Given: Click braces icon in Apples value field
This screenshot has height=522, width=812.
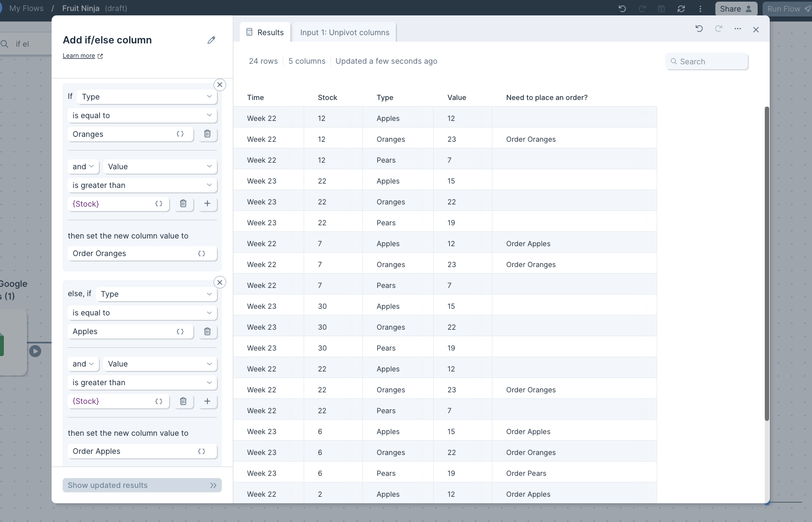Looking at the screenshot, I should 180,332.
